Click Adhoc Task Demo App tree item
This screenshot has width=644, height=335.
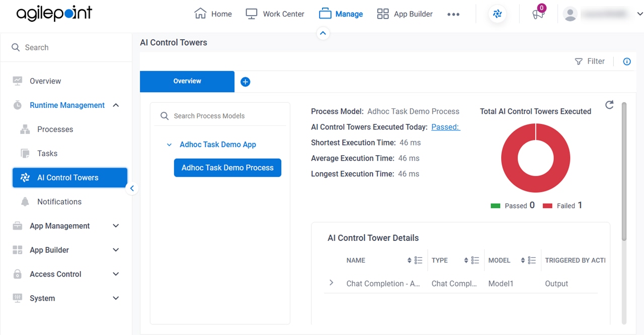point(218,145)
